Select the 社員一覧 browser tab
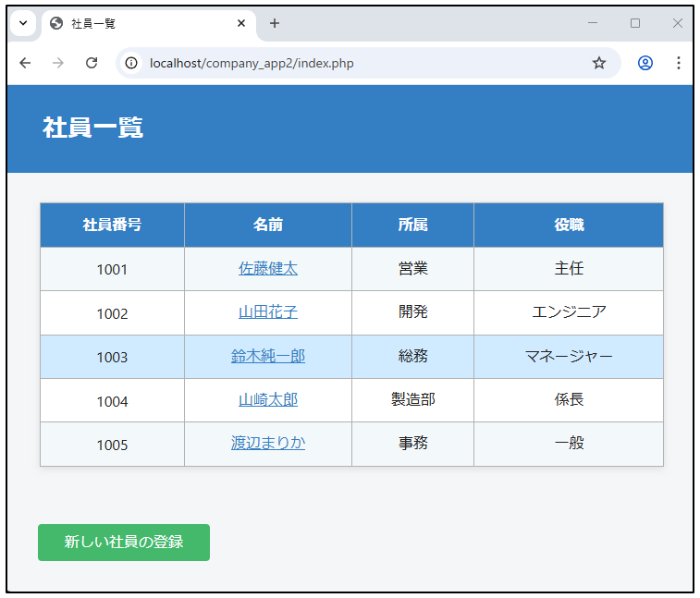The height and width of the screenshot is (598, 700). click(x=139, y=23)
